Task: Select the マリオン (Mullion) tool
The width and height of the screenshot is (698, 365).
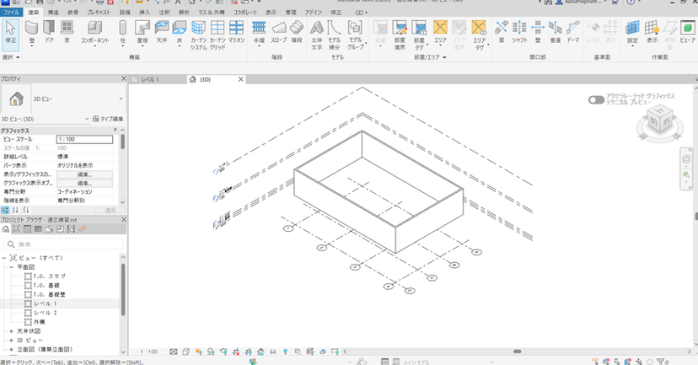Action: click(x=236, y=32)
